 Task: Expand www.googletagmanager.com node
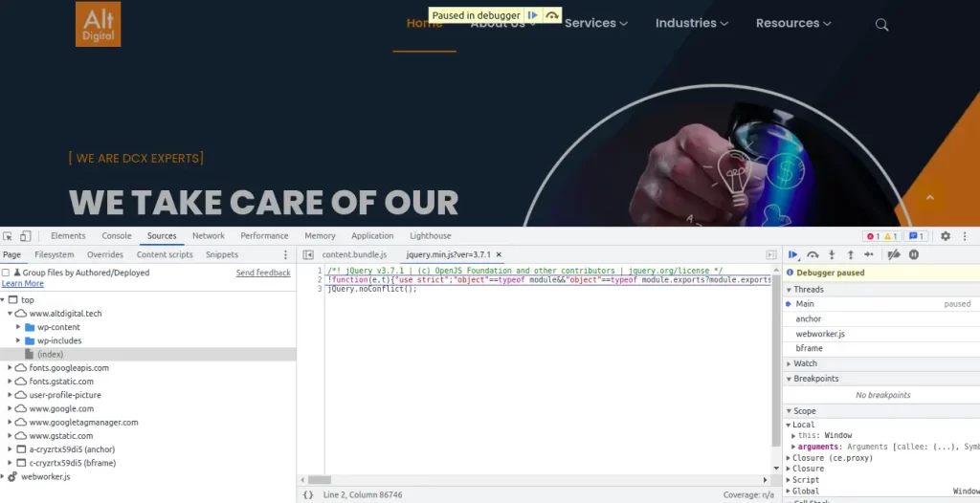point(10,423)
